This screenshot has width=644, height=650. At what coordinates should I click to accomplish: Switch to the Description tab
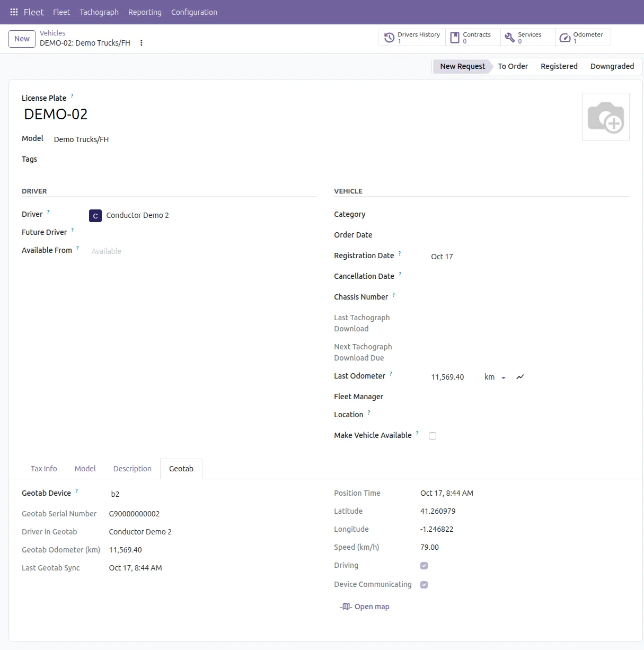[133, 469]
